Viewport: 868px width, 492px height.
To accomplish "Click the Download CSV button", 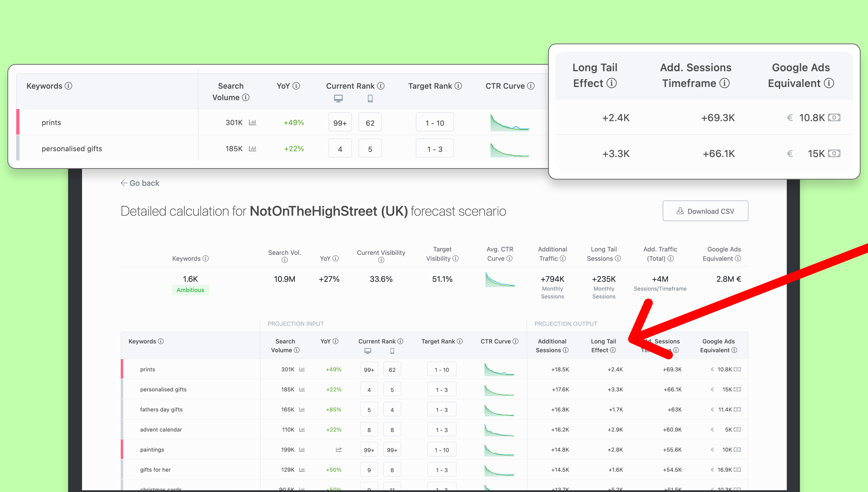I will tap(705, 211).
